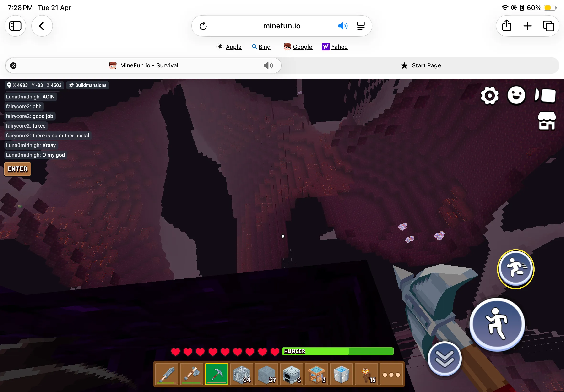Open full inventory via three dots
564x392 pixels.
[x=391, y=374]
